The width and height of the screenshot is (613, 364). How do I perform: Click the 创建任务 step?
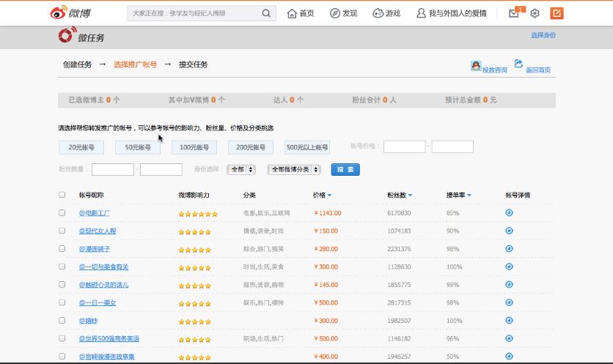(x=78, y=64)
